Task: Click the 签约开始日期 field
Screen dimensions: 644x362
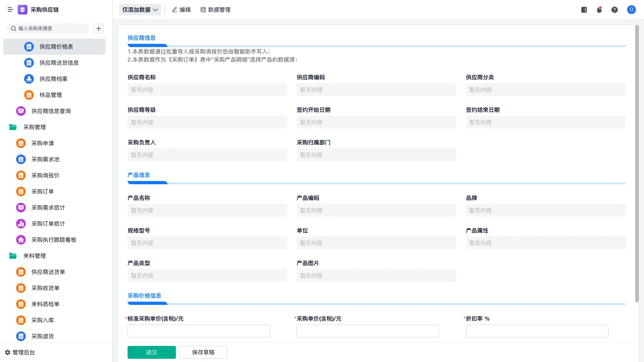Action: coord(376,122)
